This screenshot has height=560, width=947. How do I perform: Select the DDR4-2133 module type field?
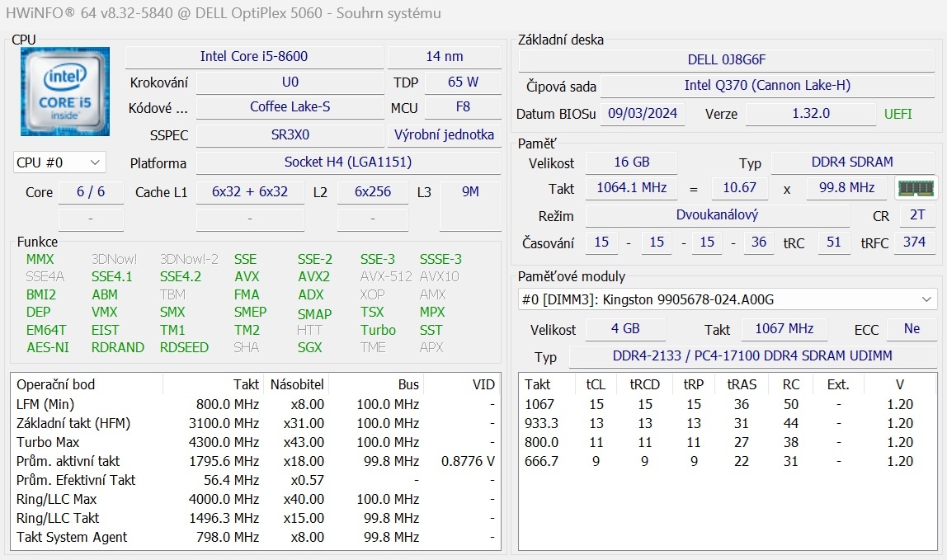tap(751, 356)
